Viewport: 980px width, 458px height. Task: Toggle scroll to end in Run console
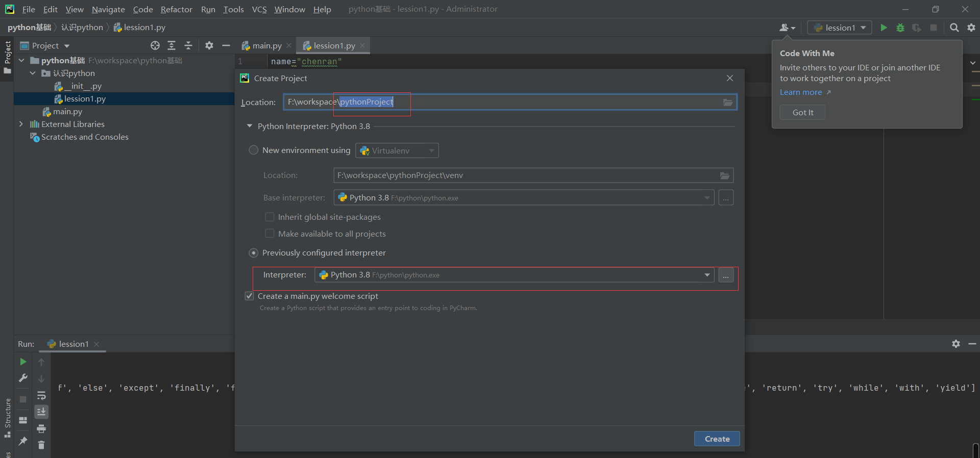point(41,412)
